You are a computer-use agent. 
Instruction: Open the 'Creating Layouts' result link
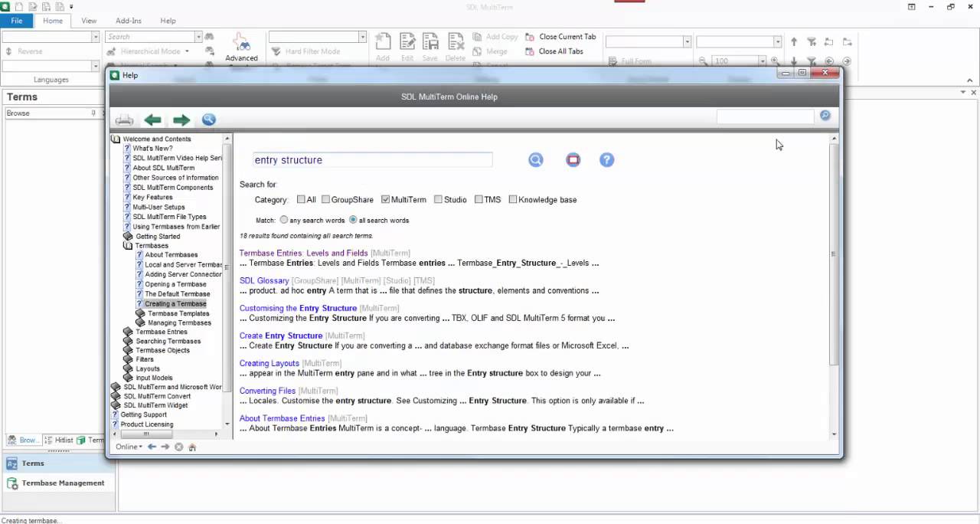[269, 363]
